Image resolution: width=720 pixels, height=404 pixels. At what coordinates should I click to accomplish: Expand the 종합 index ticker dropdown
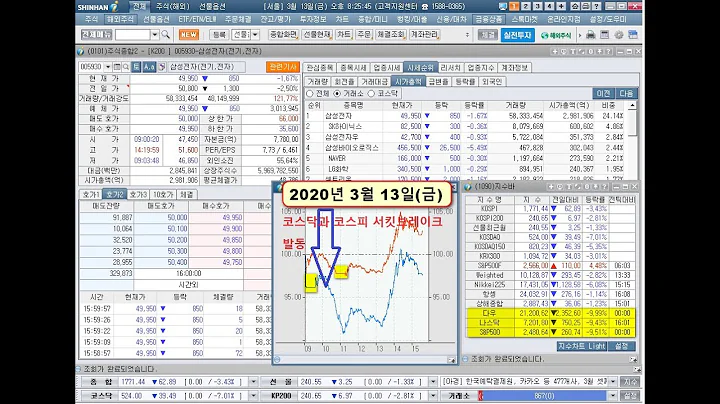pyautogui.click(x=253, y=382)
